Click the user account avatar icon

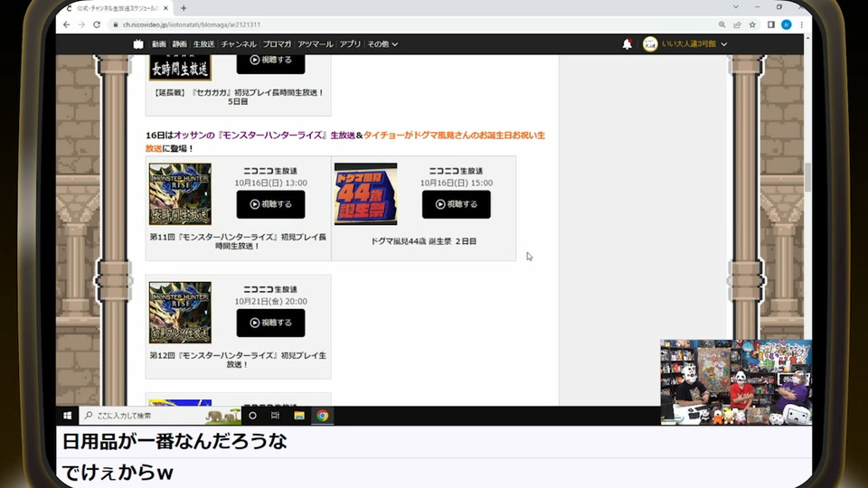650,43
